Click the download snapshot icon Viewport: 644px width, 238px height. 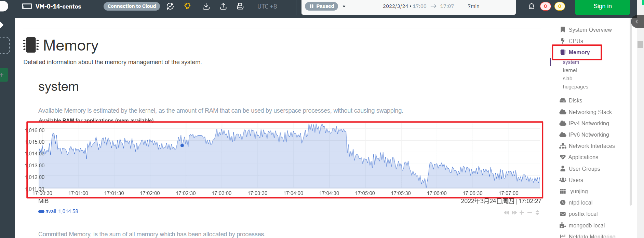pyautogui.click(x=206, y=6)
